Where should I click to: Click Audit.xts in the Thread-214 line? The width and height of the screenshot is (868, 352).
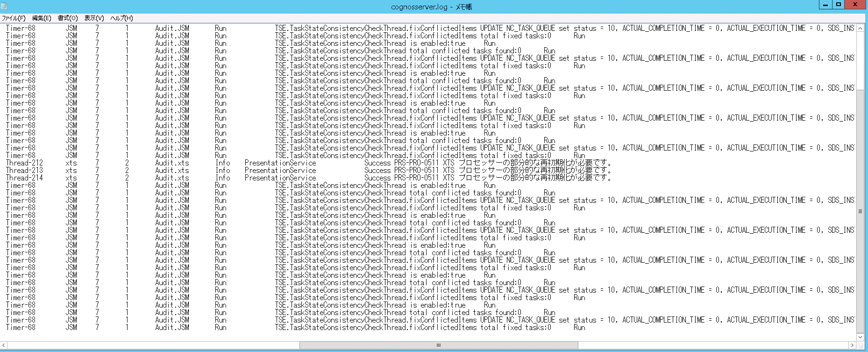(172, 178)
